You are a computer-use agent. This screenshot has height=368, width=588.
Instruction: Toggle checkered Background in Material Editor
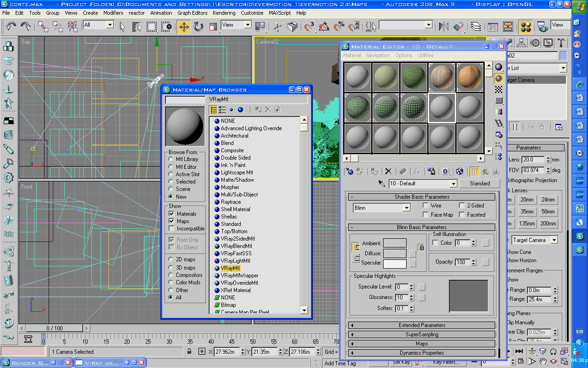(498, 89)
